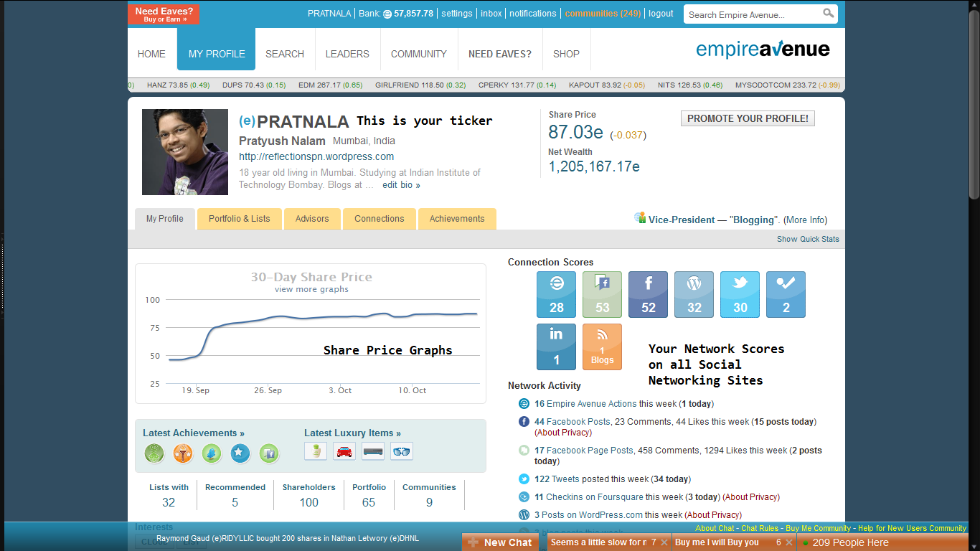Open the Empire Avenue connection score tile
This screenshot has width=980, height=551.
tap(556, 294)
